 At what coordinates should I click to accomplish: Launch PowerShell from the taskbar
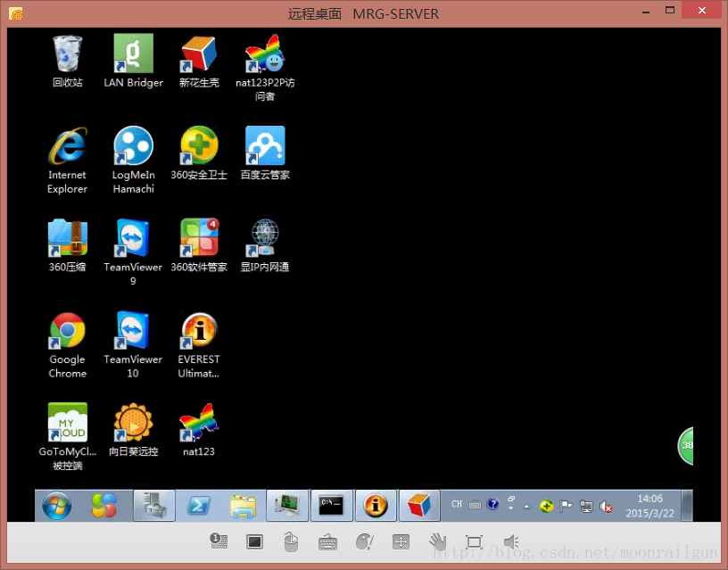(x=199, y=506)
